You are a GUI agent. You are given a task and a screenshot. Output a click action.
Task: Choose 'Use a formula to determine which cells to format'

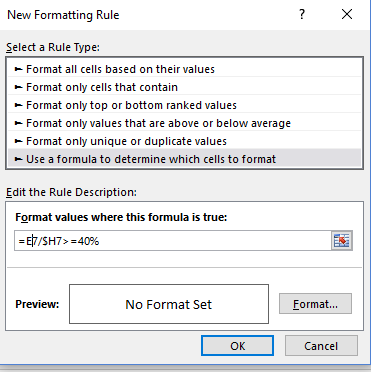[184, 159]
